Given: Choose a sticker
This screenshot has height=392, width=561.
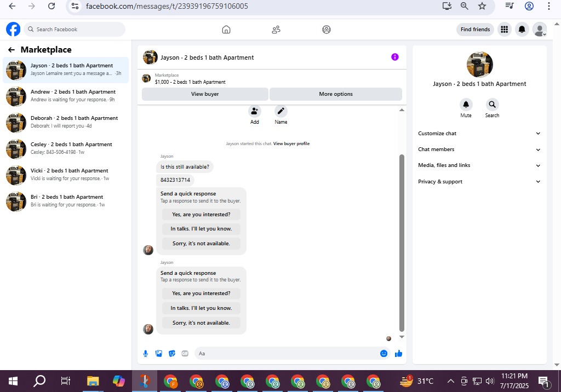Looking at the screenshot, I should (172, 353).
